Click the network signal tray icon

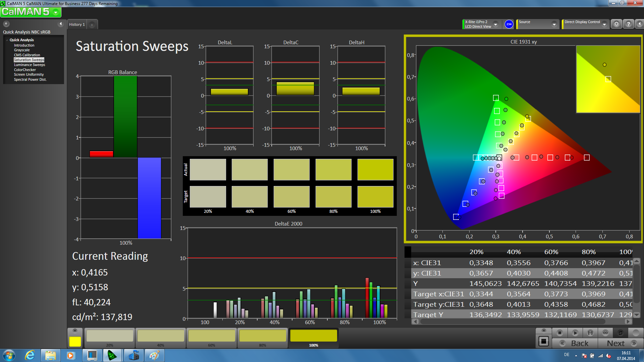600,356
